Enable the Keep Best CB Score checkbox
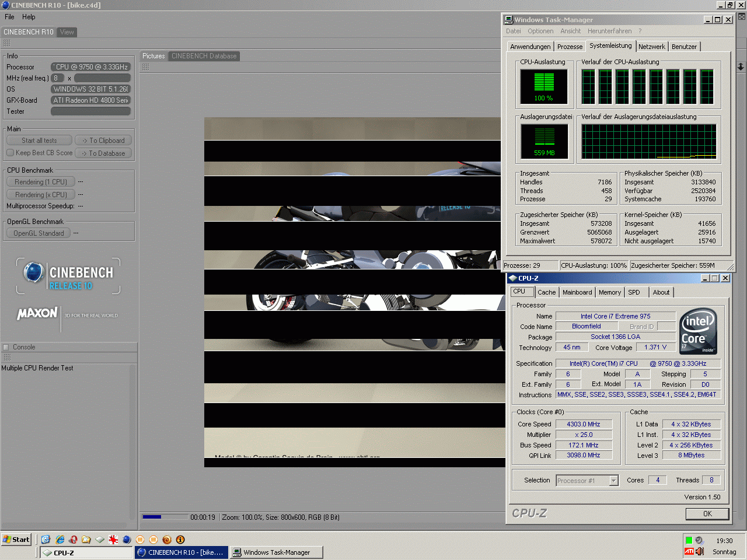Image resolution: width=747 pixels, height=560 pixels. click(x=11, y=153)
